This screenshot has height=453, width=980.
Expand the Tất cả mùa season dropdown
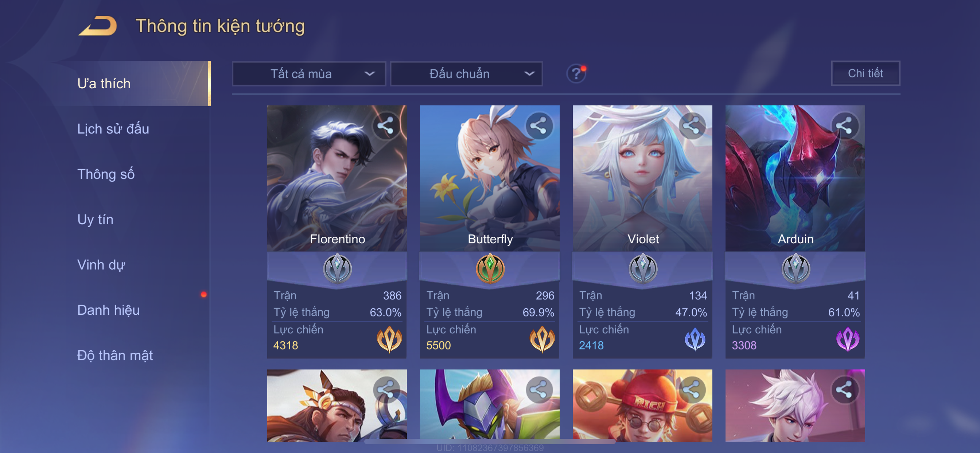point(309,73)
